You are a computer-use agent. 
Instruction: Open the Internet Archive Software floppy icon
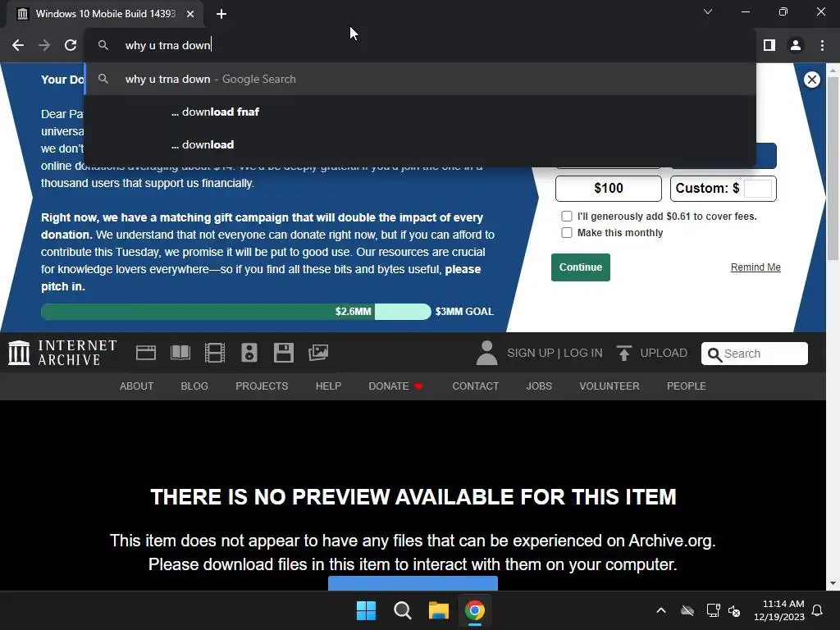tap(283, 353)
